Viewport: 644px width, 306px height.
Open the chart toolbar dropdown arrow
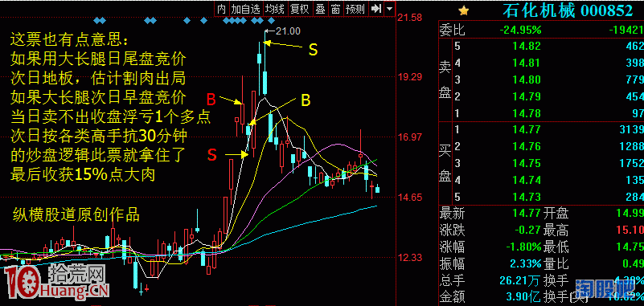click(x=389, y=9)
